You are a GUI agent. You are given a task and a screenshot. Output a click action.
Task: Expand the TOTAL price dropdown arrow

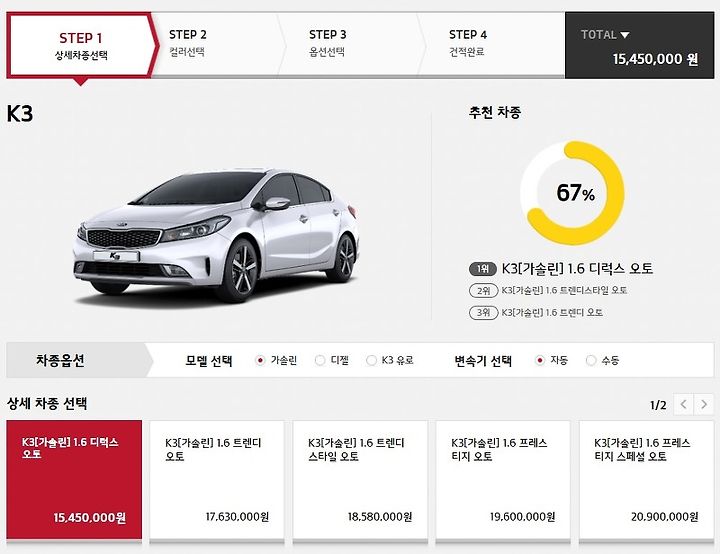[x=625, y=35]
